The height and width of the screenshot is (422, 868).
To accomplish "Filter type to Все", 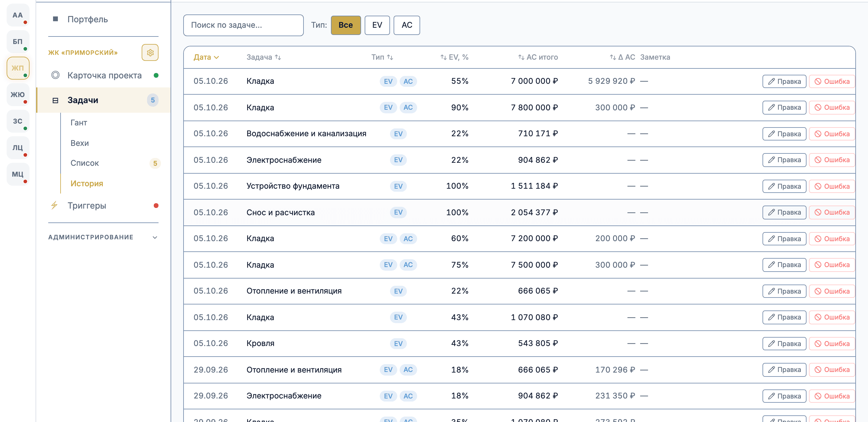I will point(346,25).
